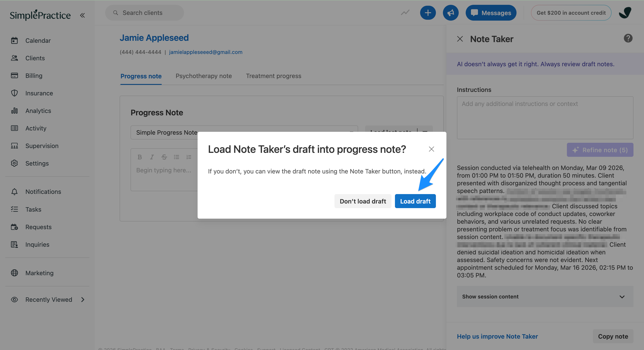Image resolution: width=644 pixels, height=350 pixels.
Task: Insert bulleted list in editor
Action: tap(177, 157)
